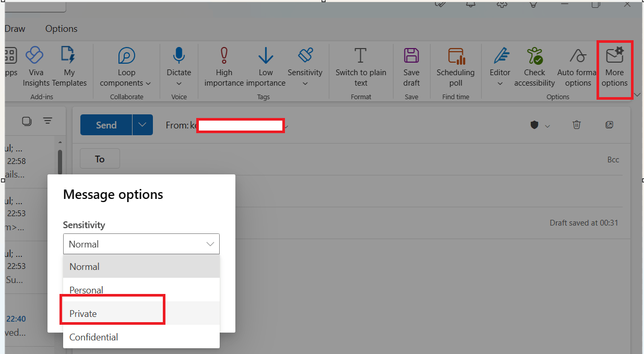The width and height of the screenshot is (644, 354).
Task: Discard the draft with trash icon
Action: [x=577, y=125]
